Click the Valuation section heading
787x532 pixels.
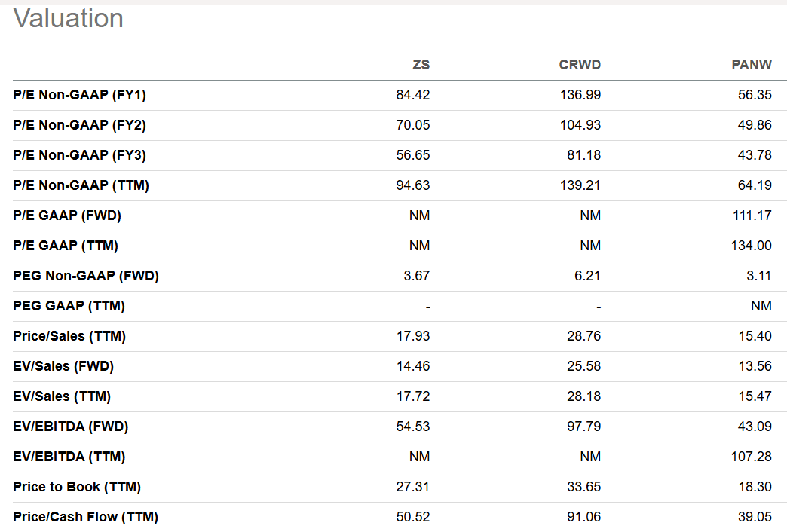(x=69, y=18)
